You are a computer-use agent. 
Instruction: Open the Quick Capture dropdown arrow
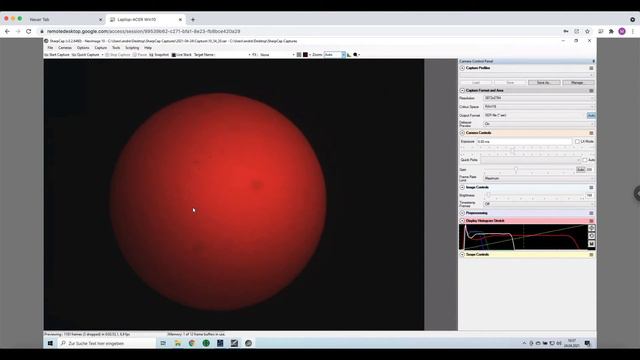[102, 55]
